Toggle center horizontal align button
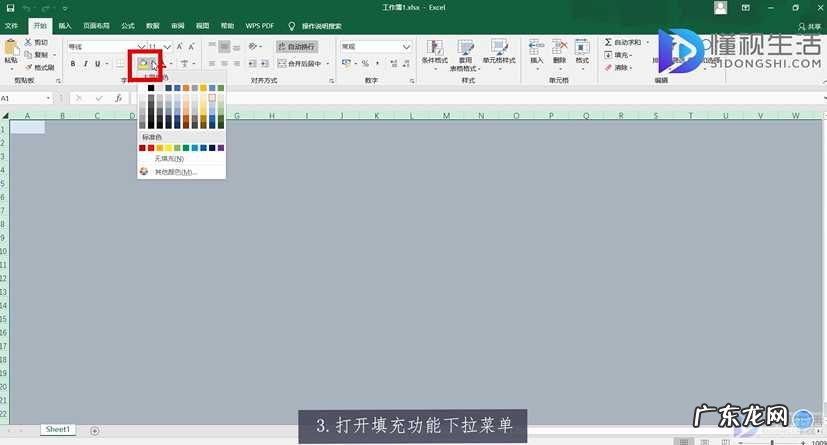This screenshot has height=445, width=827. (x=224, y=64)
